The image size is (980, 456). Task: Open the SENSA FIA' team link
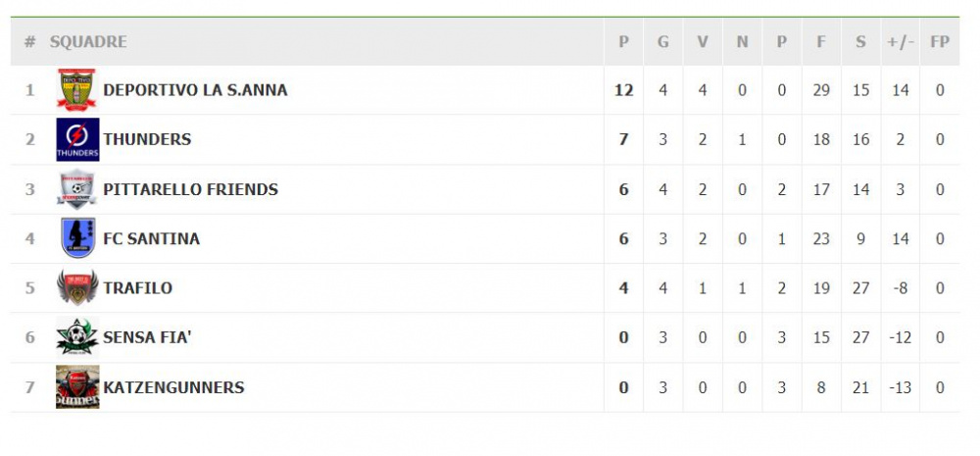147,337
